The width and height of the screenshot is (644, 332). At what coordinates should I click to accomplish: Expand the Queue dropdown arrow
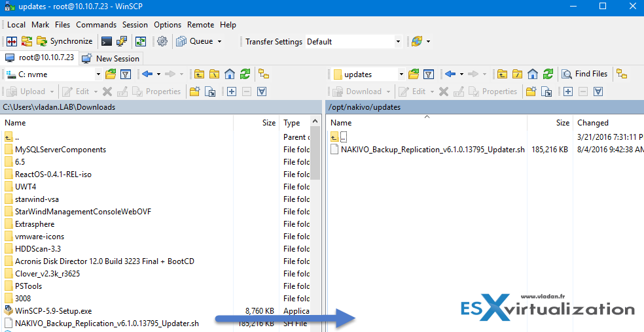219,41
